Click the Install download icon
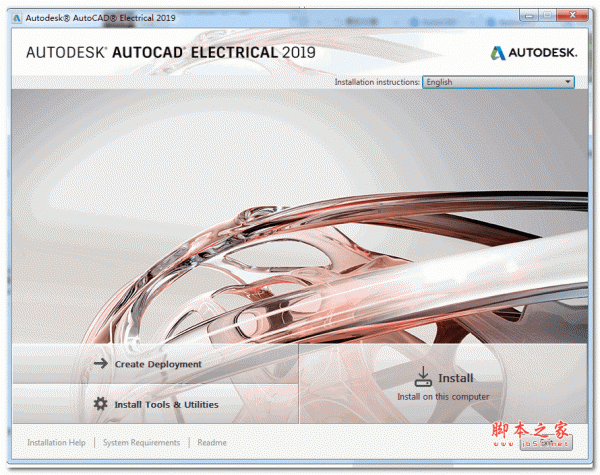Viewport: 600px width, 475px height. point(423,377)
